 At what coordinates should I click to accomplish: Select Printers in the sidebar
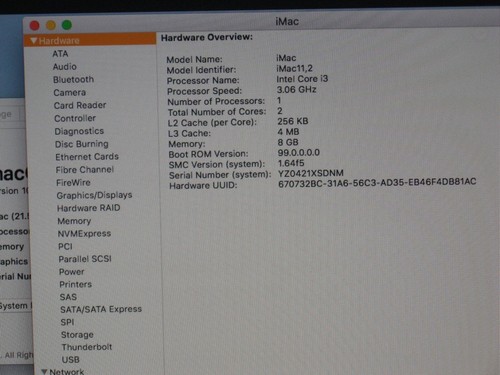click(x=76, y=284)
